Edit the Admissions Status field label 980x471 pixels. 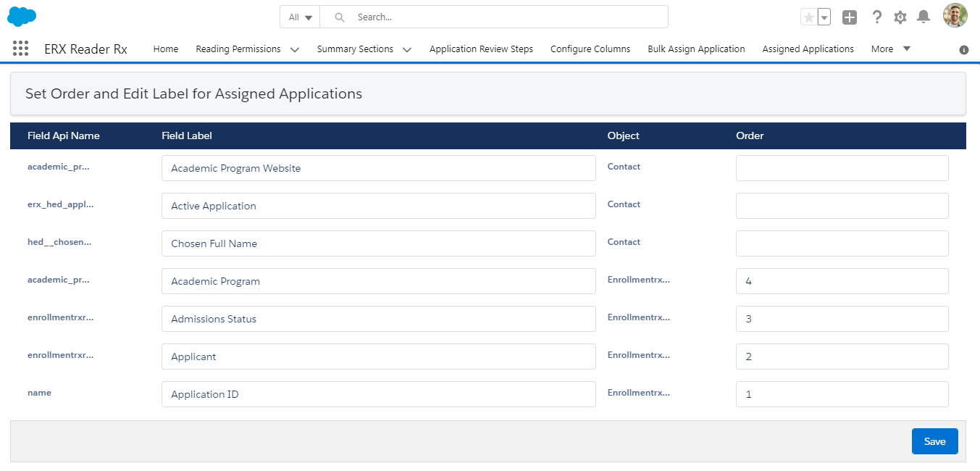pyautogui.click(x=378, y=319)
